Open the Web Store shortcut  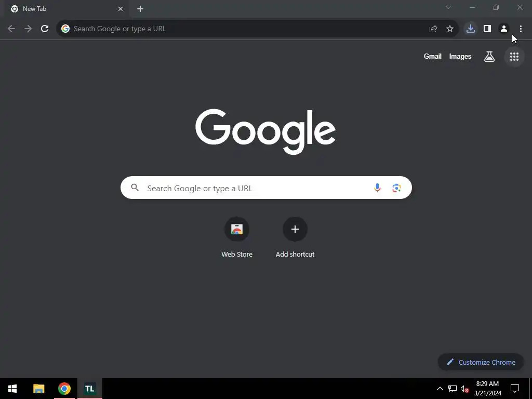237,237
